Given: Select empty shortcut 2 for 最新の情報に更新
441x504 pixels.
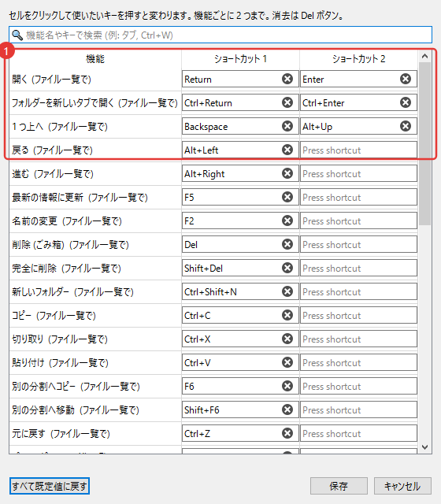Looking at the screenshot, I should pos(358,197).
